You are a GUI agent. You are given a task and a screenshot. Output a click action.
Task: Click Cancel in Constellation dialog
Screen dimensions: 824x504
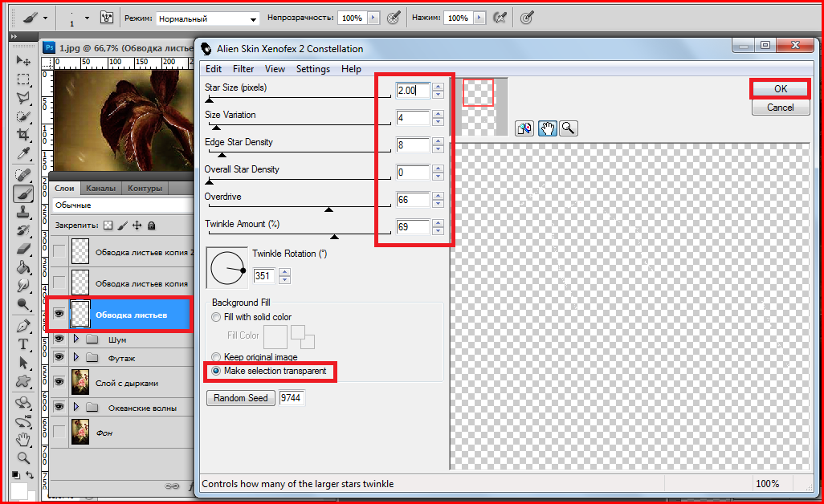pyautogui.click(x=781, y=108)
